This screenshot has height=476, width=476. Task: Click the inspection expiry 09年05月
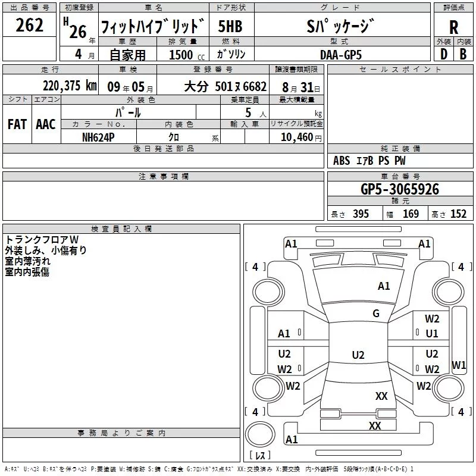(x=130, y=87)
